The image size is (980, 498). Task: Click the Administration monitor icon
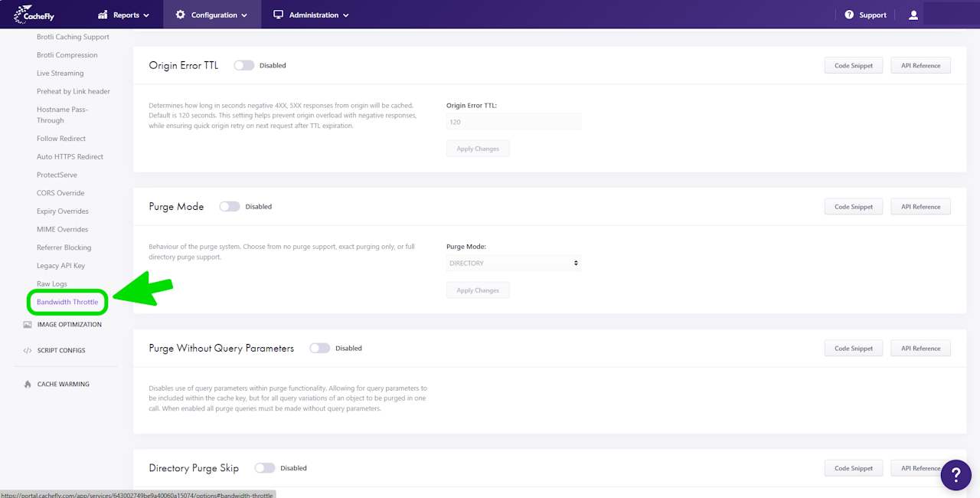[x=279, y=15]
